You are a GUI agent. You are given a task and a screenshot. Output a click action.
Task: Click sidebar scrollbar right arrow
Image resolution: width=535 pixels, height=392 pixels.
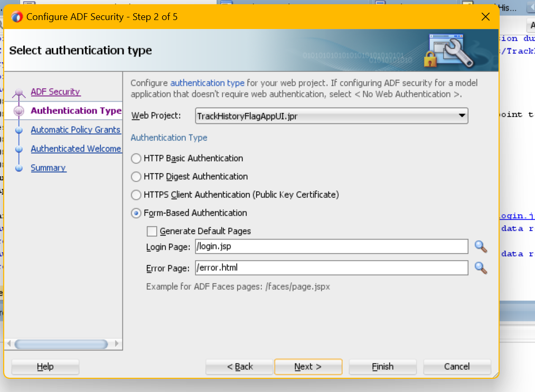117,343
